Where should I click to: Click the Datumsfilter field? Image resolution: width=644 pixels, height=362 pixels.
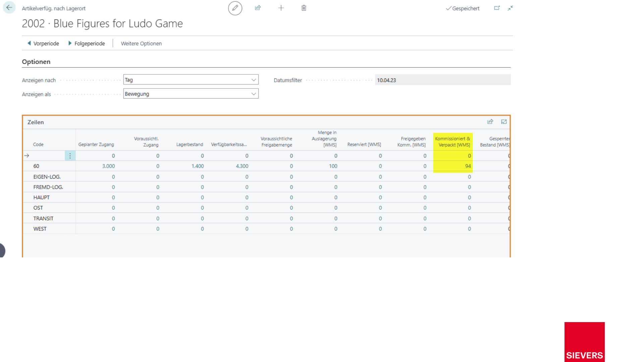[443, 80]
